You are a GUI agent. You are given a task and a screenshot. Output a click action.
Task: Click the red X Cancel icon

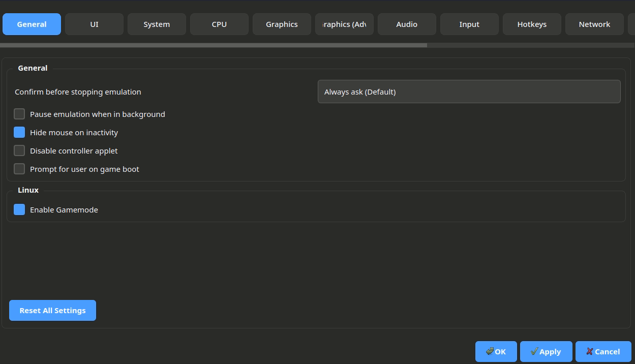click(x=590, y=351)
